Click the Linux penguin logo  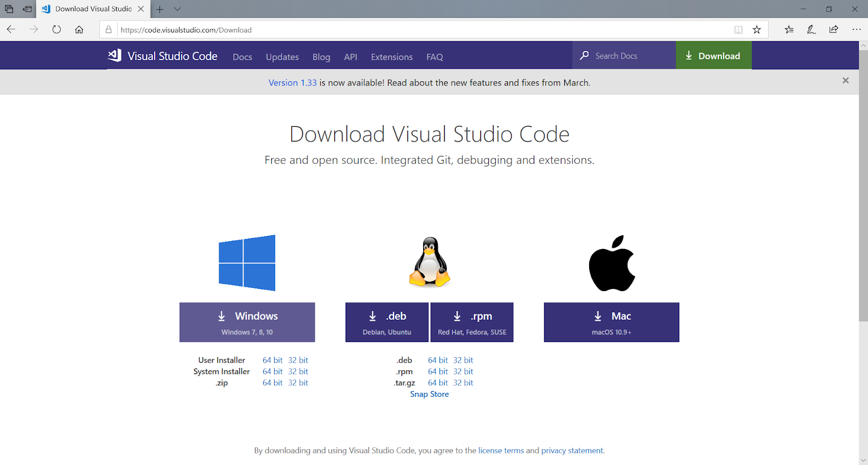430,262
